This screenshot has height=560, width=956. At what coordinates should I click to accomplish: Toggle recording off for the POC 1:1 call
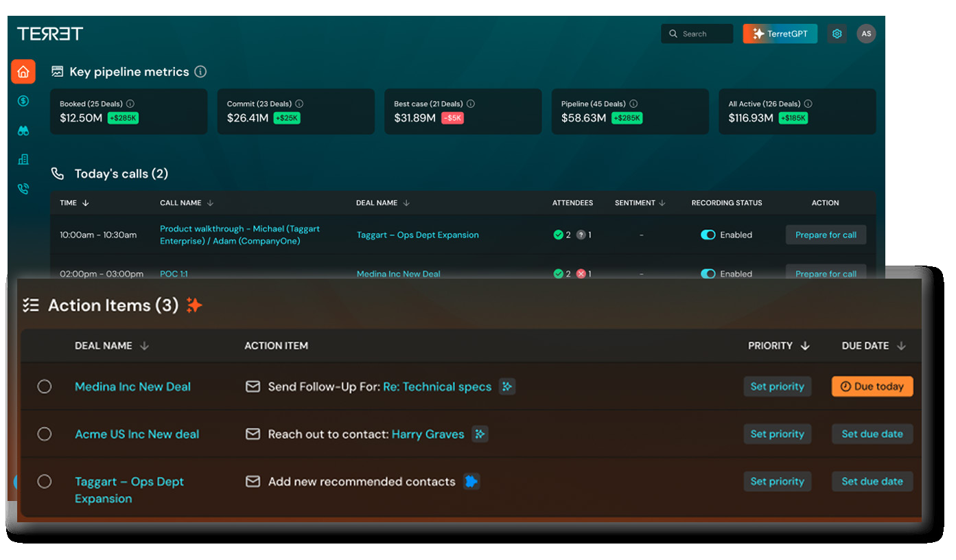(708, 273)
